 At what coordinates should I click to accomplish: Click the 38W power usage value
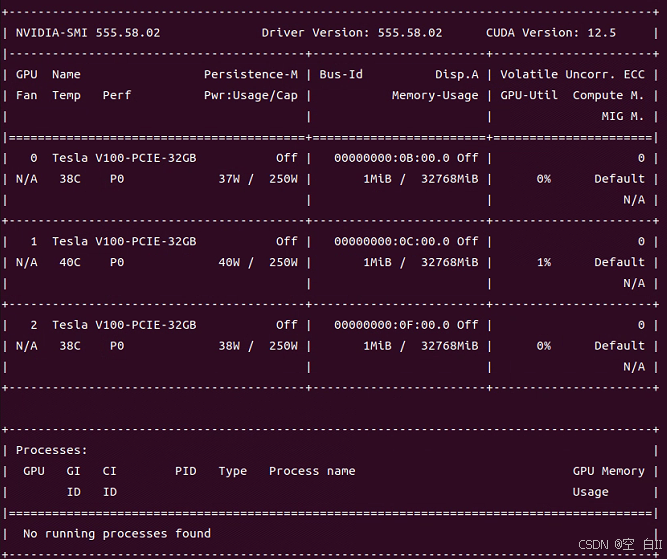click(x=229, y=346)
